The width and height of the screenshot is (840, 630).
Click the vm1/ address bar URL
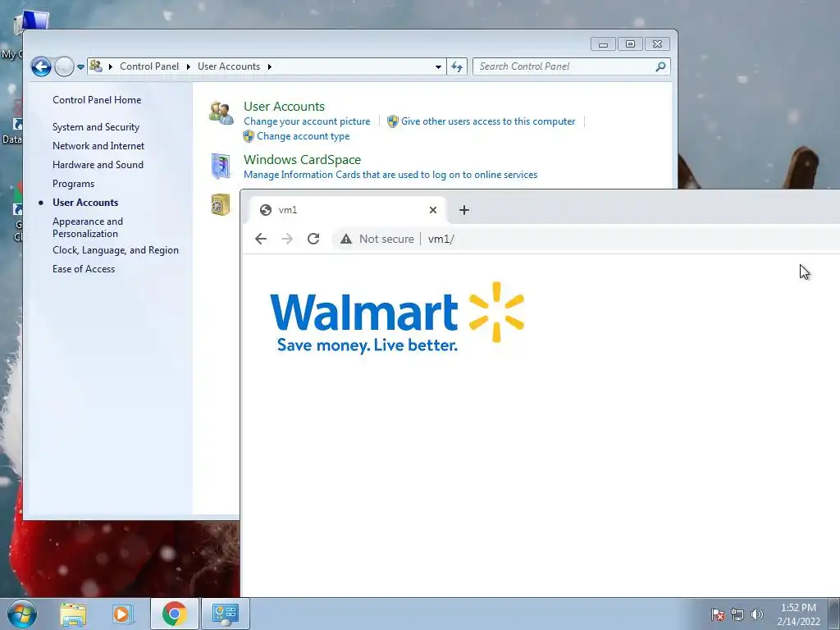[x=441, y=239]
